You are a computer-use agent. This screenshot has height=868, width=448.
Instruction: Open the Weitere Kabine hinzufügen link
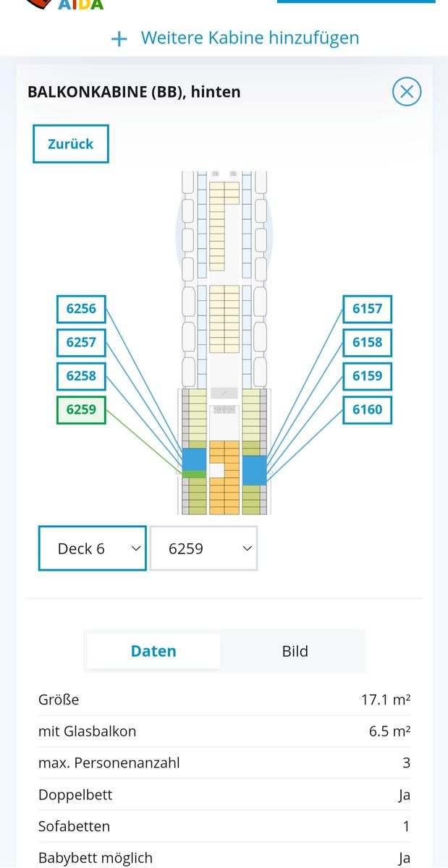pos(250,38)
